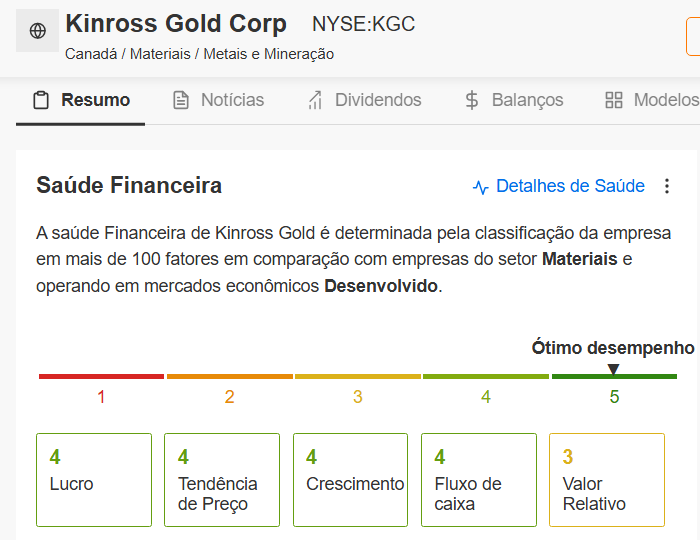Click the clipboard icon on Resumo tab
Screen dimensions: 700x540
(x=41, y=100)
